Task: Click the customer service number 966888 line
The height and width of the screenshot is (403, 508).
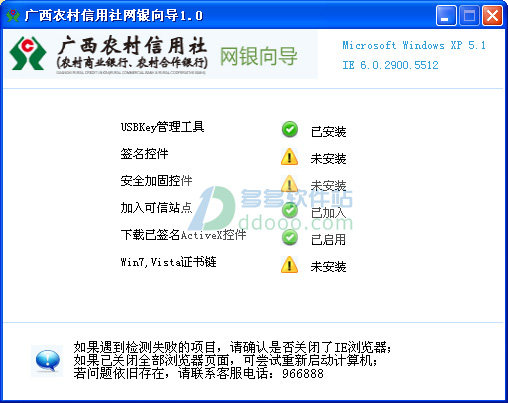Action: pos(198,373)
